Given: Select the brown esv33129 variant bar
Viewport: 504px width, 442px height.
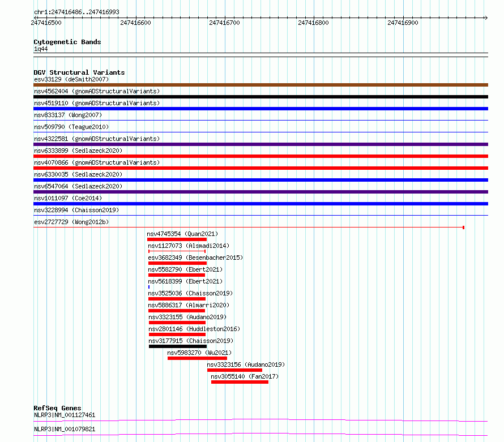Looking at the screenshot, I should pos(260,85).
